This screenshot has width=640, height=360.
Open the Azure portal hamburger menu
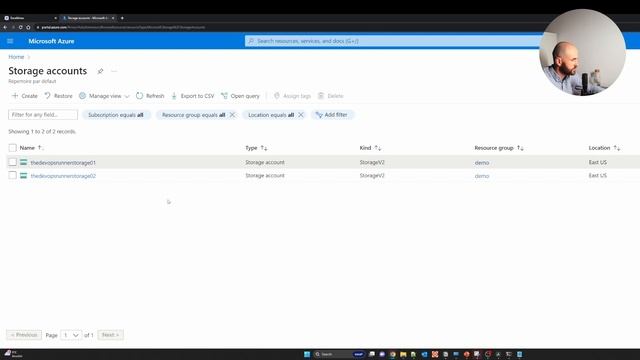[10, 41]
